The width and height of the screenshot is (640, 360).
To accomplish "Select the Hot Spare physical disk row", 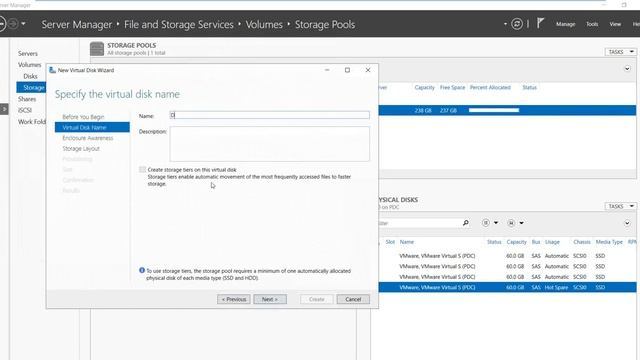I will click(507, 287).
